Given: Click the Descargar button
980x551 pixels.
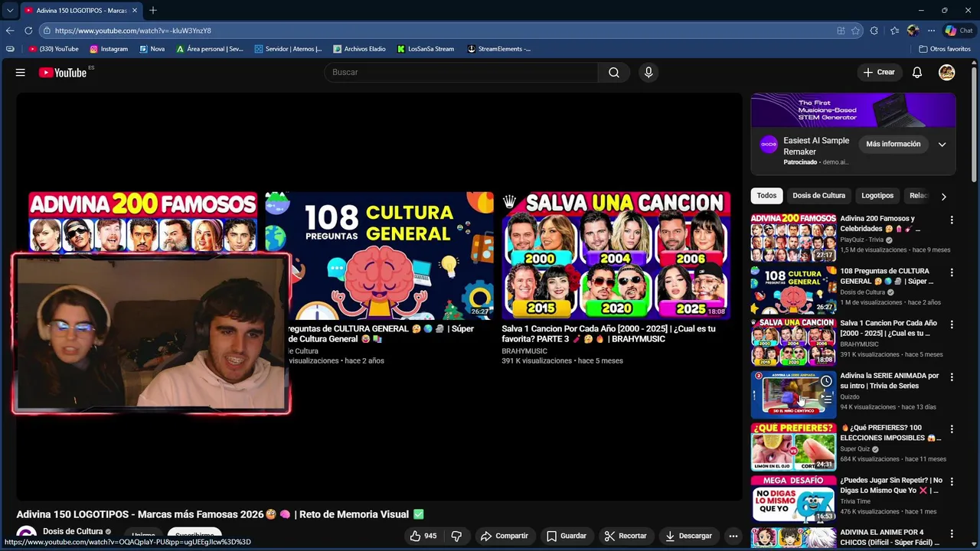Looking at the screenshot, I should (x=688, y=536).
